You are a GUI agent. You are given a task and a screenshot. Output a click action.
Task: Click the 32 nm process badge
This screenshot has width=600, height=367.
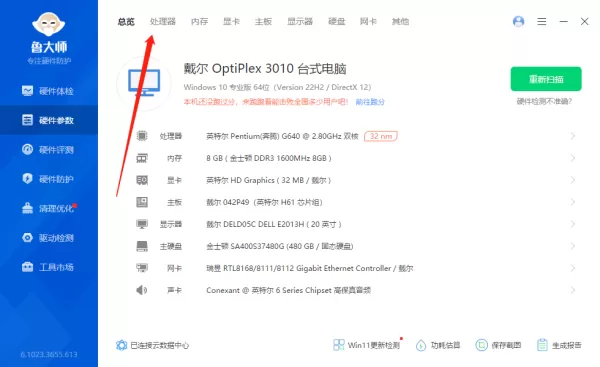[x=381, y=136]
